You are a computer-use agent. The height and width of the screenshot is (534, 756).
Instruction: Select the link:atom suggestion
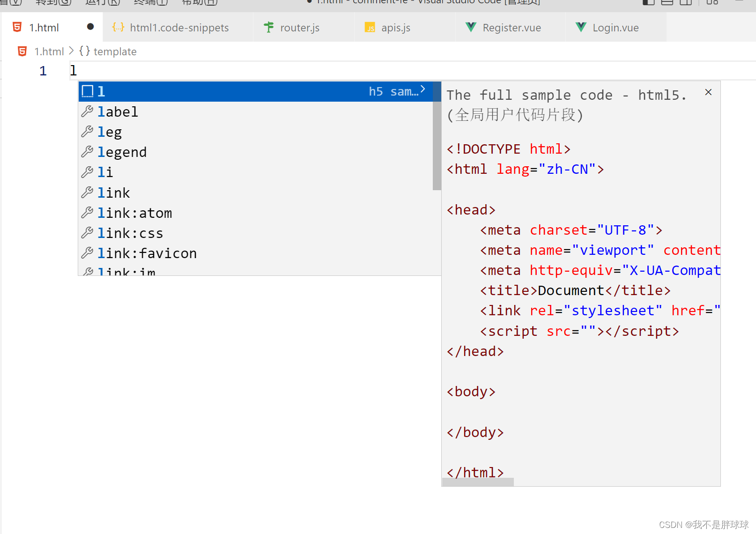click(256, 213)
